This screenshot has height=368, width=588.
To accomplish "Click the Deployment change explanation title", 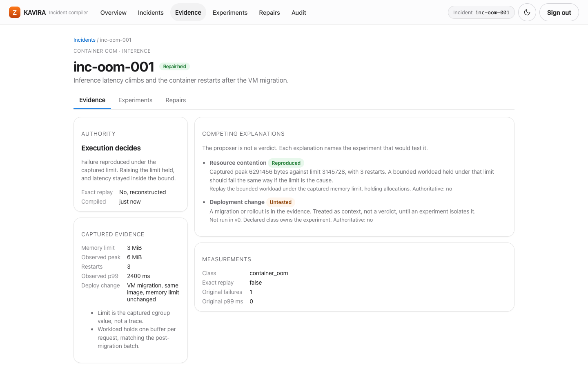I will (x=237, y=202).
